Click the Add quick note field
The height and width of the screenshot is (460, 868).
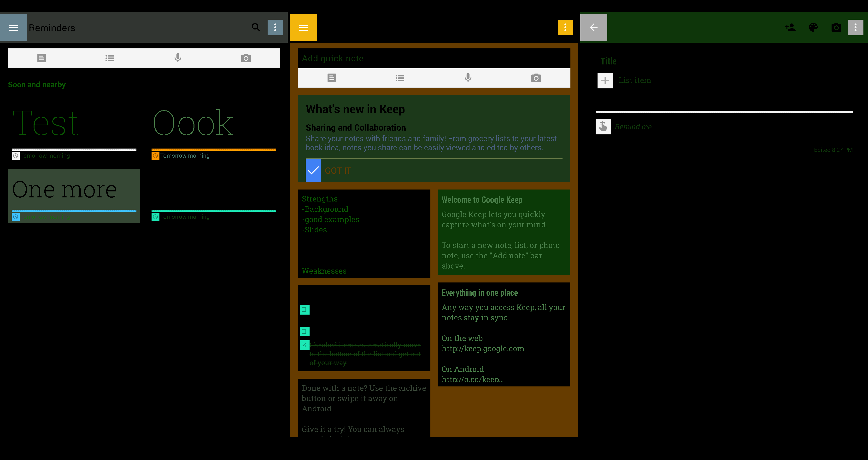434,58
